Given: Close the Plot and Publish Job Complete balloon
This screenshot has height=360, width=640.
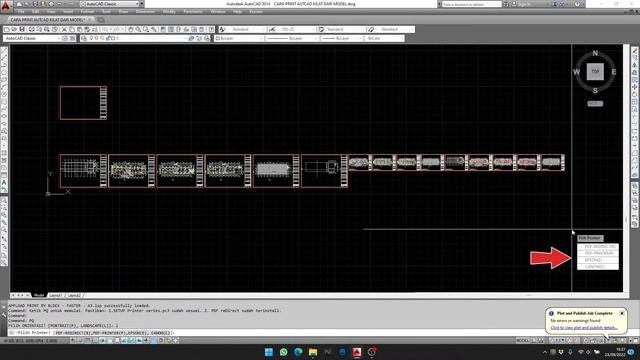Looking at the screenshot, I should (x=622, y=313).
